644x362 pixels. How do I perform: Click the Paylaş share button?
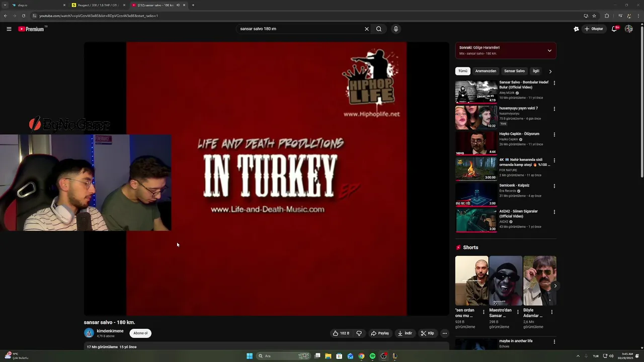[x=380, y=333]
